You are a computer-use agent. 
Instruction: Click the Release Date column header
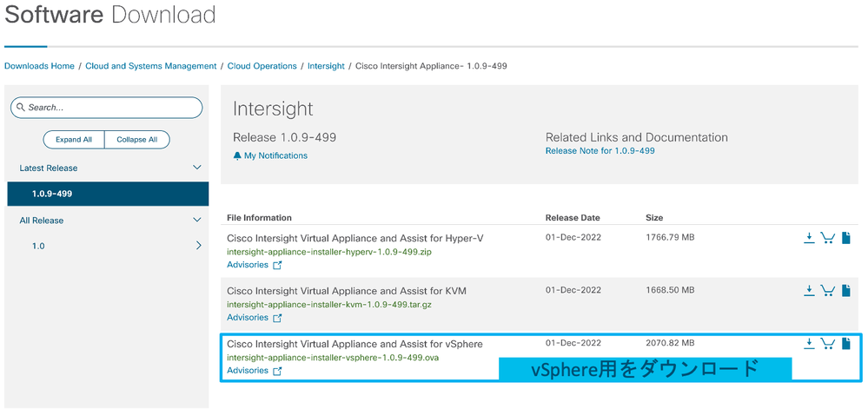(x=573, y=217)
